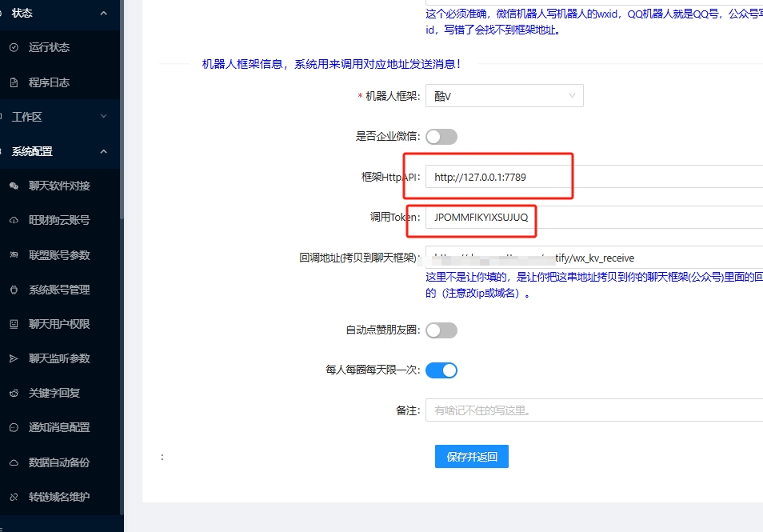Click the 数据自动备份 cloud icon
The height and width of the screenshot is (532, 763).
point(14,462)
